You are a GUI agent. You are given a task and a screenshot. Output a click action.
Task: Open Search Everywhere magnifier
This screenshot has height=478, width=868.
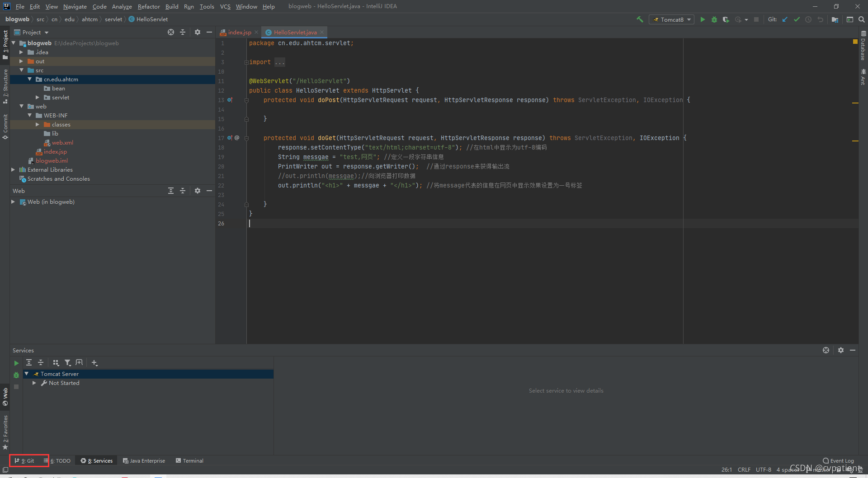click(x=862, y=19)
